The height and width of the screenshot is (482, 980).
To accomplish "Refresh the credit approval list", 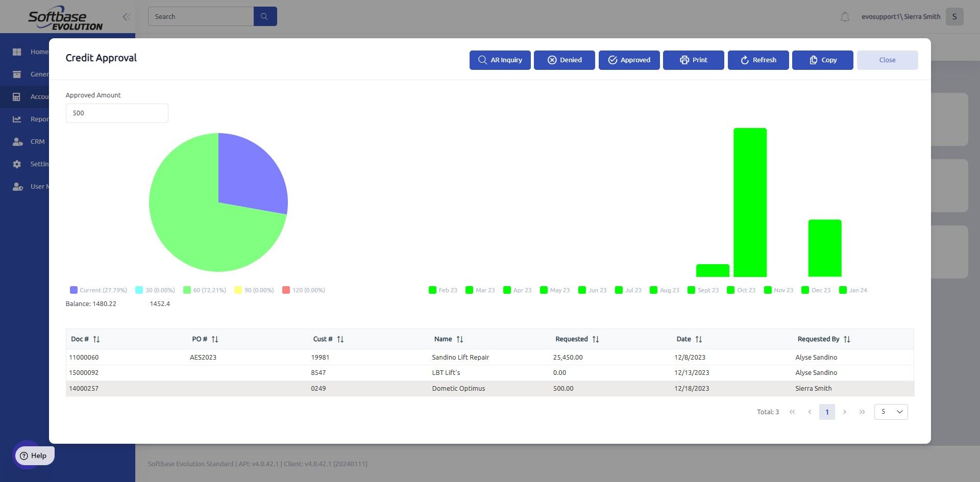I will 758,60.
